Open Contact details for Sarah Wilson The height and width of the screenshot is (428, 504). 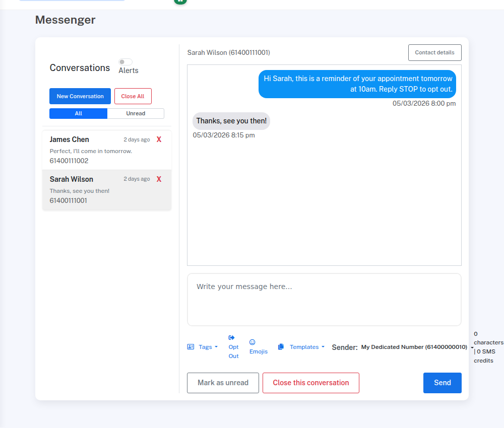[x=434, y=52]
